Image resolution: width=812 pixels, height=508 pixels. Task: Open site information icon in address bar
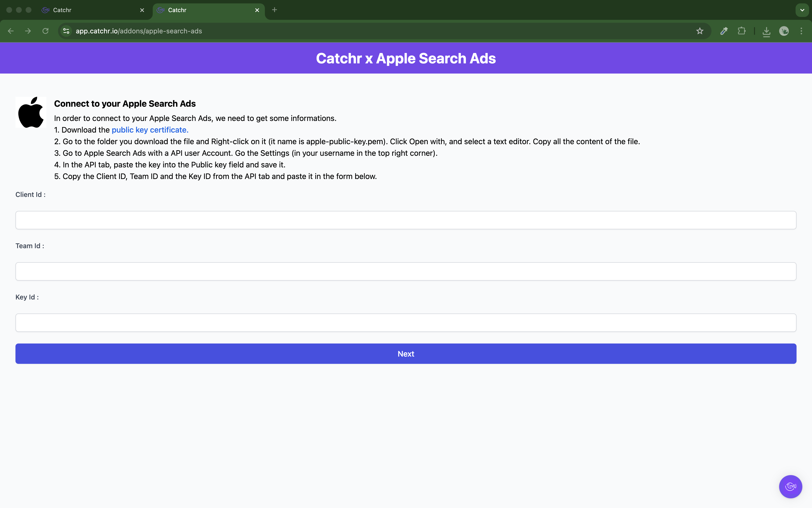pyautogui.click(x=66, y=31)
